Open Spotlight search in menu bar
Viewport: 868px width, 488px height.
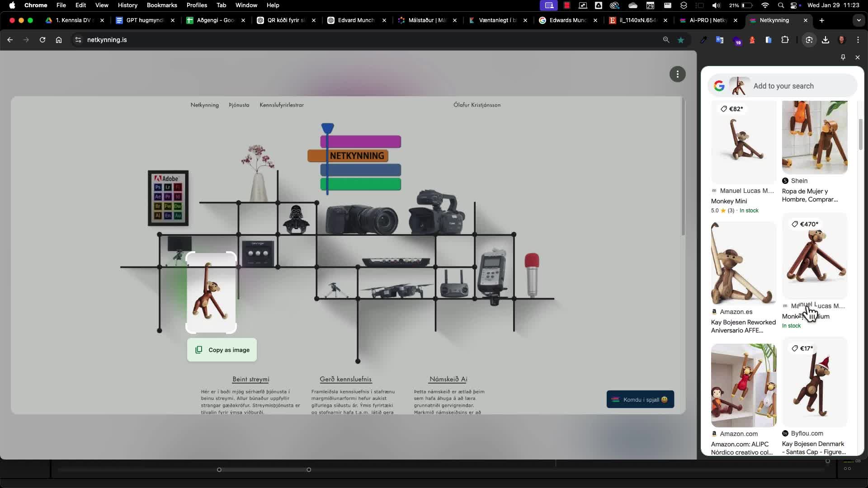(x=781, y=5)
